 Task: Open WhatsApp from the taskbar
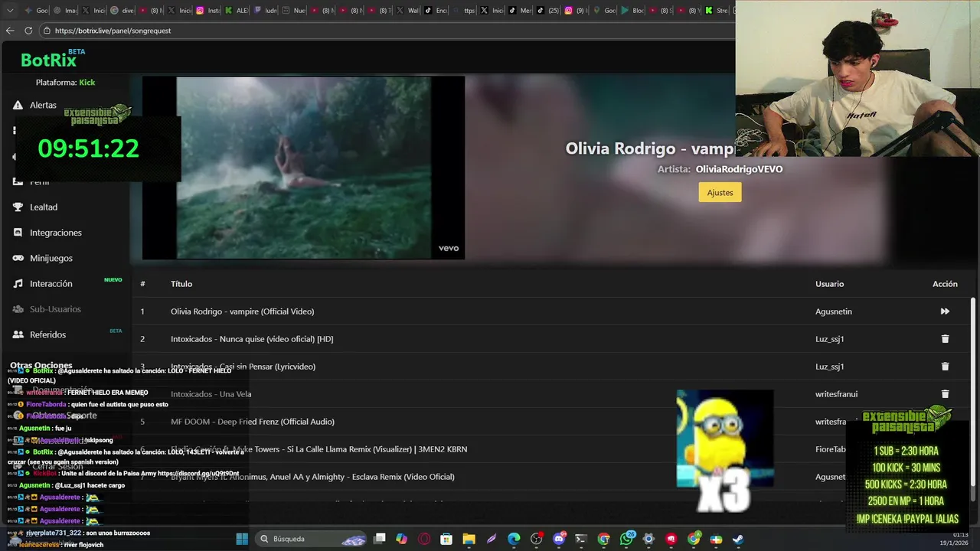(x=627, y=539)
